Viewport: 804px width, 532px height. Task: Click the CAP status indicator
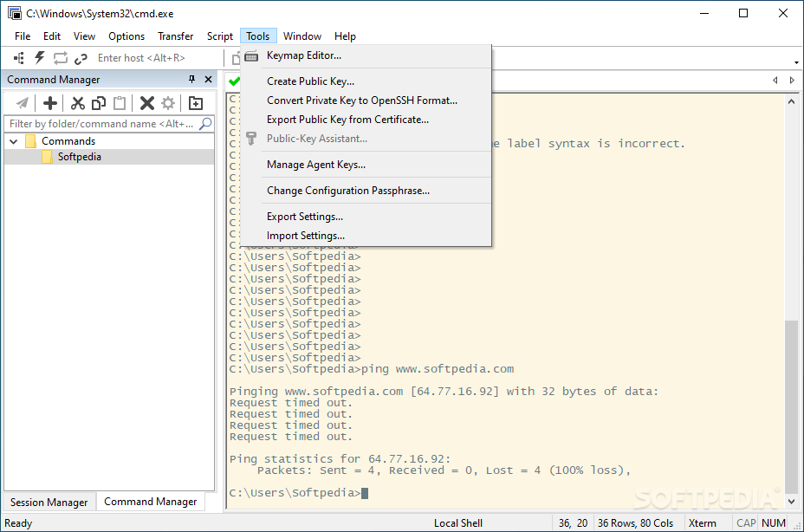(x=746, y=523)
